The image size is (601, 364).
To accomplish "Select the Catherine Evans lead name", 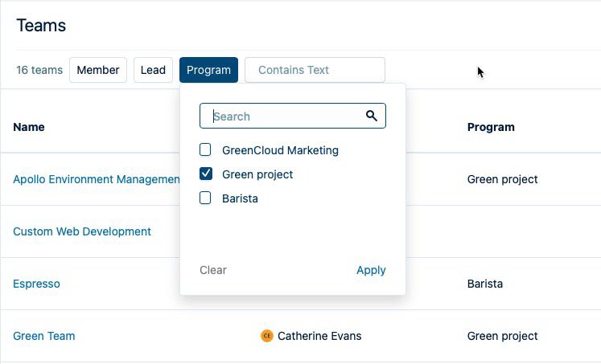I will (319, 336).
